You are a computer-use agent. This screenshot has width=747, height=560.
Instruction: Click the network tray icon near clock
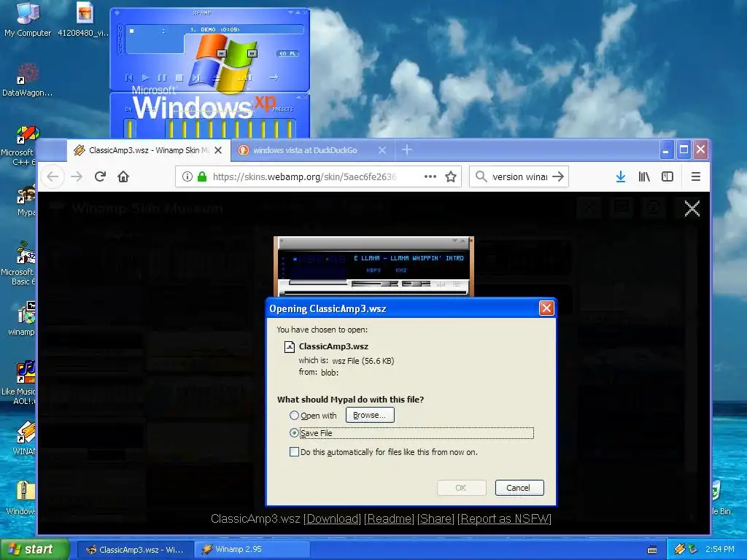coord(693,549)
